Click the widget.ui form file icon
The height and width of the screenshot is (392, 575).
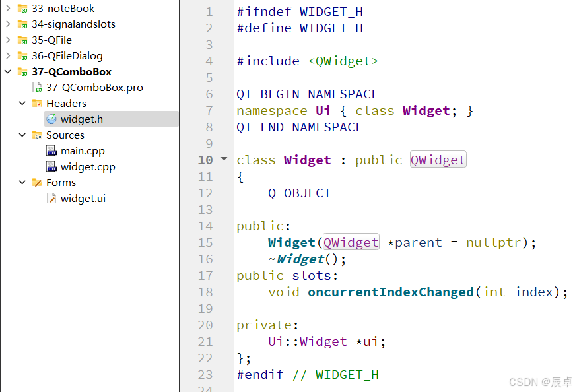point(51,199)
